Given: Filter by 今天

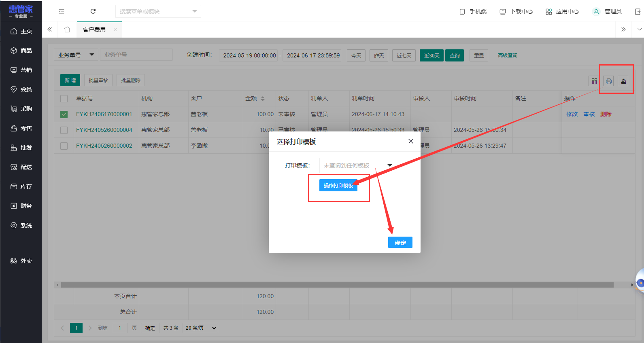Looking at the screenshot, I should [x=356, y=55].
